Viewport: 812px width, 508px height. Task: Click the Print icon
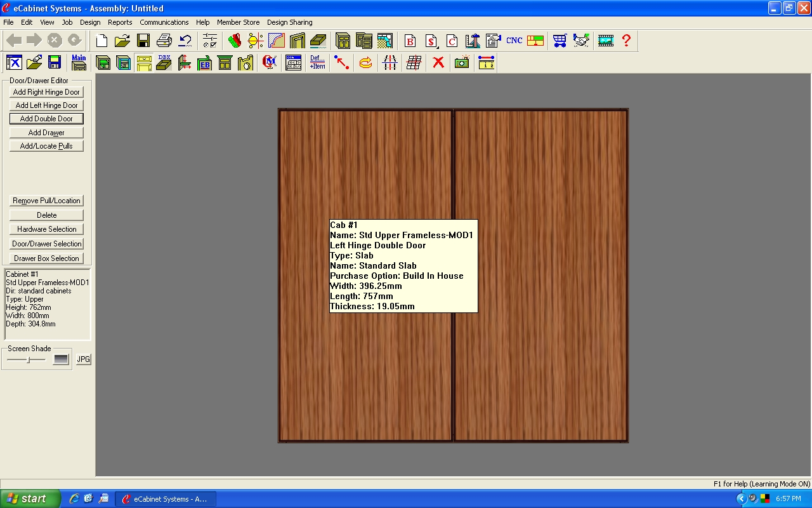[164, 41]
